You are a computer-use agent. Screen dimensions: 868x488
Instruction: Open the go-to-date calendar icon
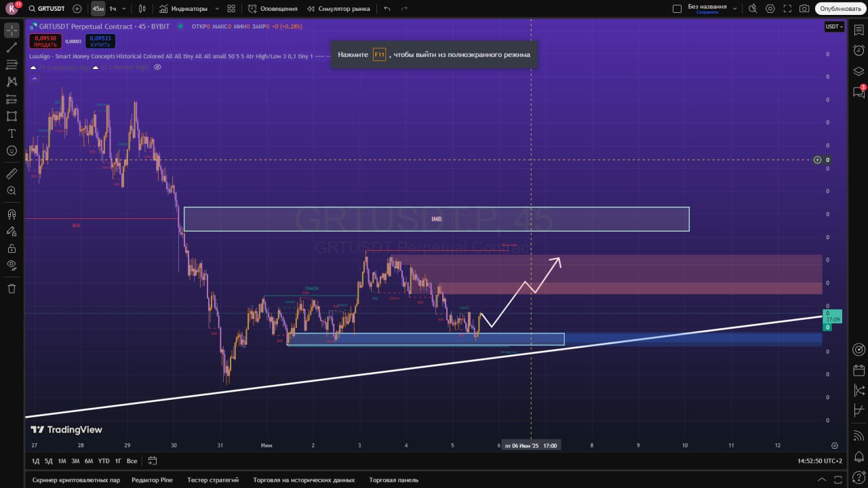153,461
